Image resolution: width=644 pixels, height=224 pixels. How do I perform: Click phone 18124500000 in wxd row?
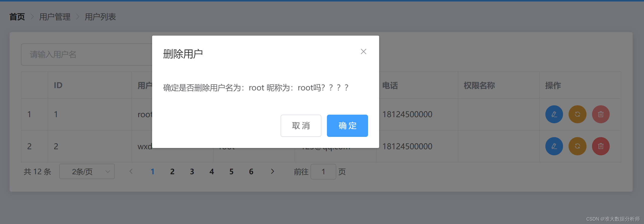click(x=407, y=146)
